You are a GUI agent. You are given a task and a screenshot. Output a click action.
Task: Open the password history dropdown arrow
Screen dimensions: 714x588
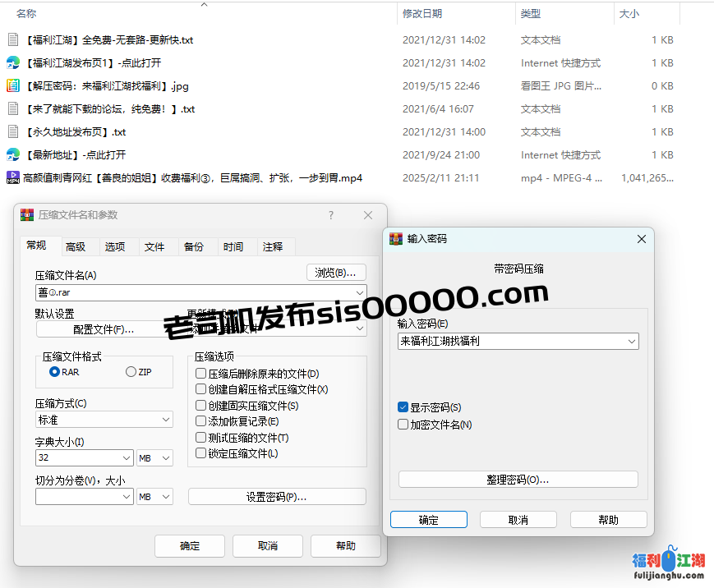tap(631, 342)
